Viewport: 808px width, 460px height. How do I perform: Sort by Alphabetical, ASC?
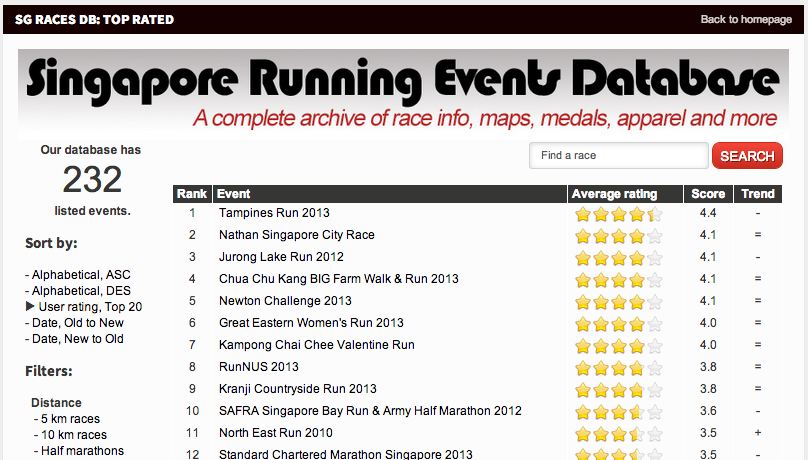[x=81, y=275]
